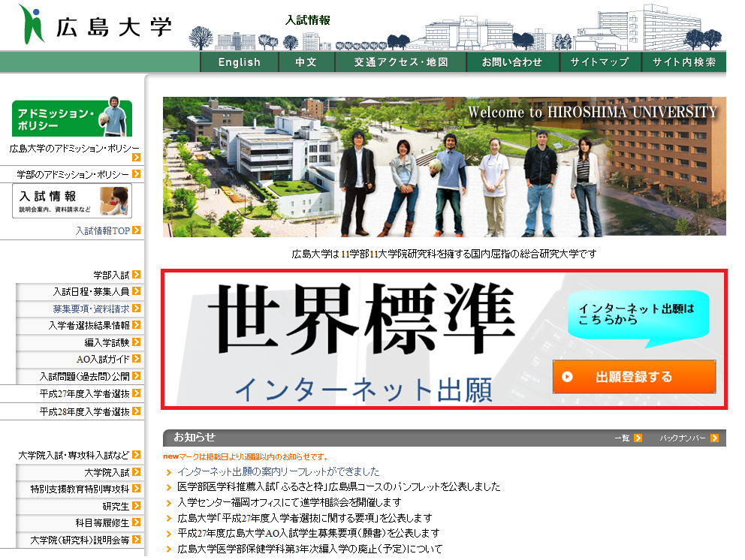Open 入試日程・募集人員 link
745x560 pixels.
pyautogui.click(x=91, y=292)
